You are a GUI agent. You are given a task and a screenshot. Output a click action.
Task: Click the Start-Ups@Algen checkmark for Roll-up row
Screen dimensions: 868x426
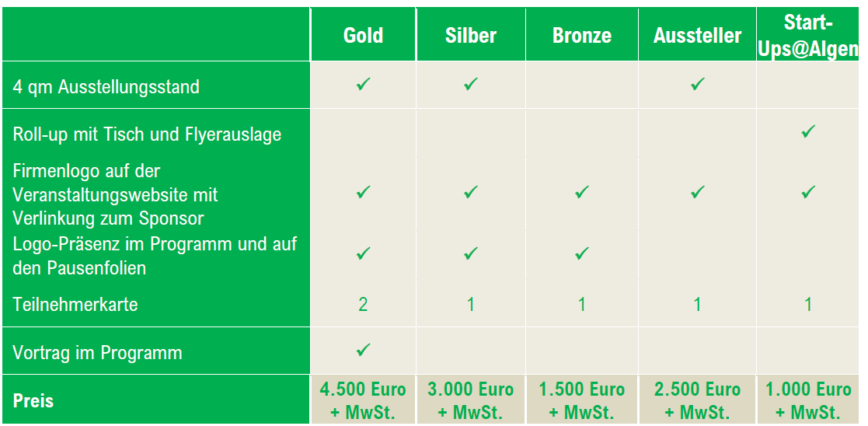click(x=808, y=131)
